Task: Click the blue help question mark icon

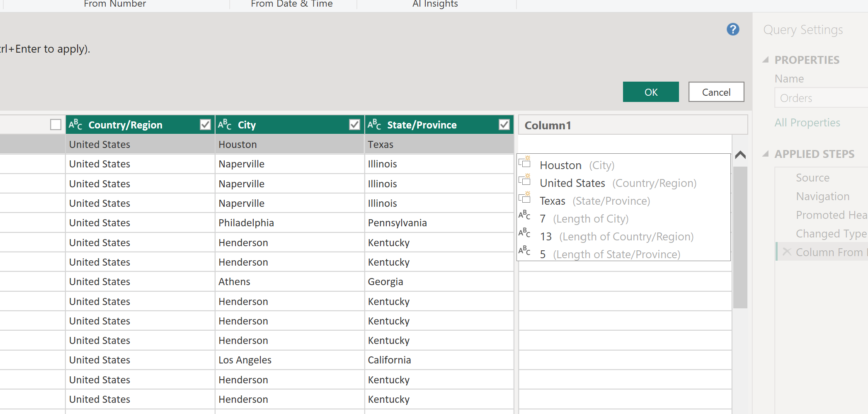Action: (732, 29)
